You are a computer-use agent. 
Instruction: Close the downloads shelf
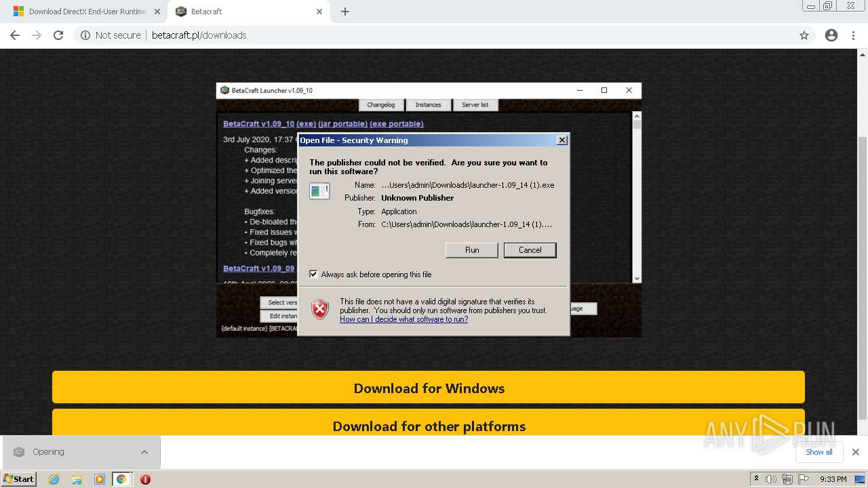click(855, 452)
